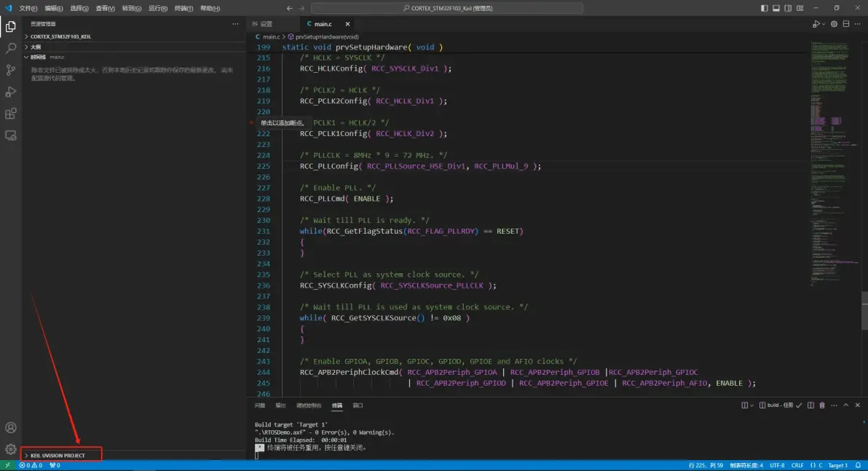Open the Run and Debug view
Screen dimensions: 868x471
click(11, 92)
